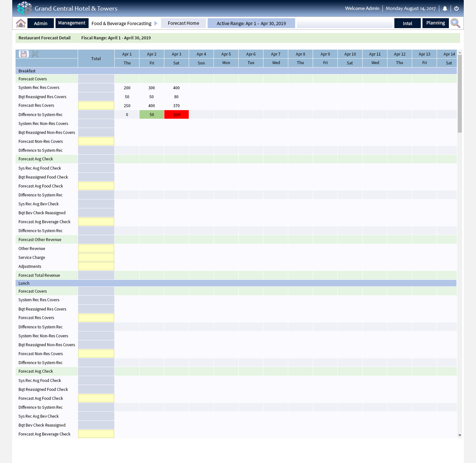The width and height of the screenshot is (476, 463).
Task: Click the Grand Central Hotel logo
Action: 24,8
